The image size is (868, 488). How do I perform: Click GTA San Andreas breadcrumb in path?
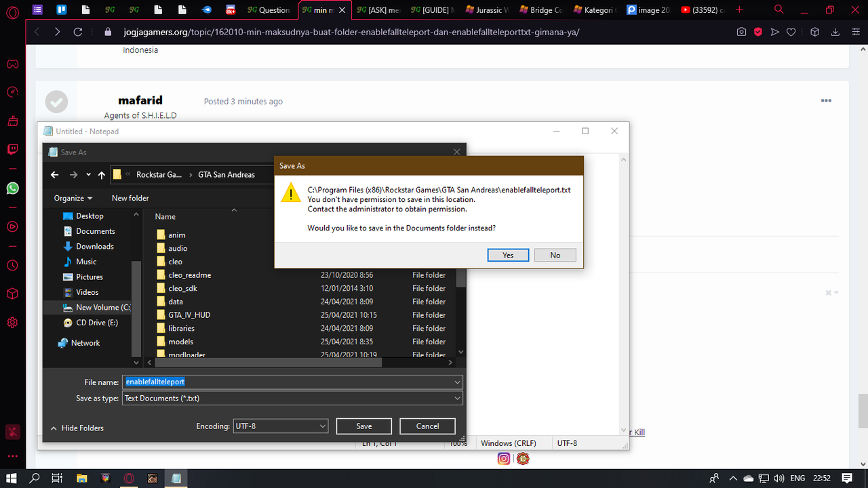click(226, 175)
